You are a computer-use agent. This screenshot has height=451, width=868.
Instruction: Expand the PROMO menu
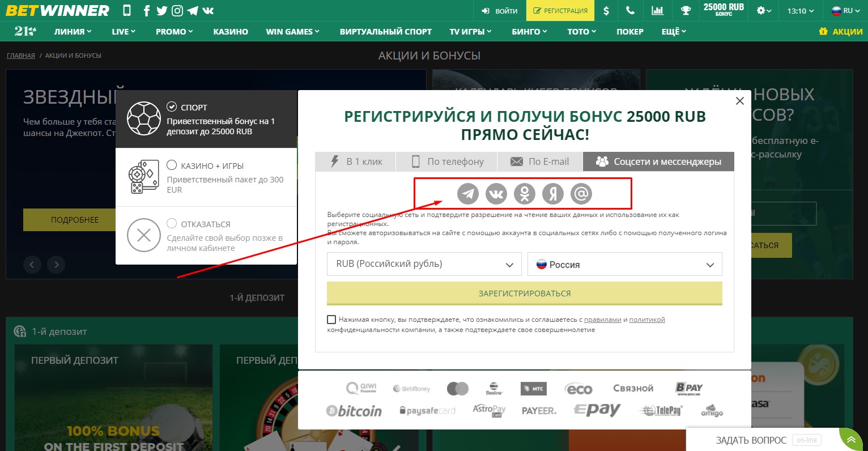[175, 32]
